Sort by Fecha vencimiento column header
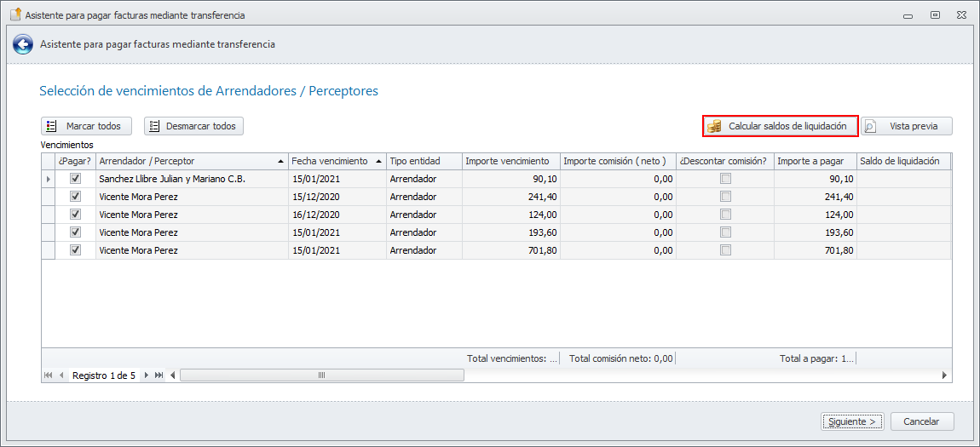This screenshot has width=980, height=447. [x=331, y=161]
